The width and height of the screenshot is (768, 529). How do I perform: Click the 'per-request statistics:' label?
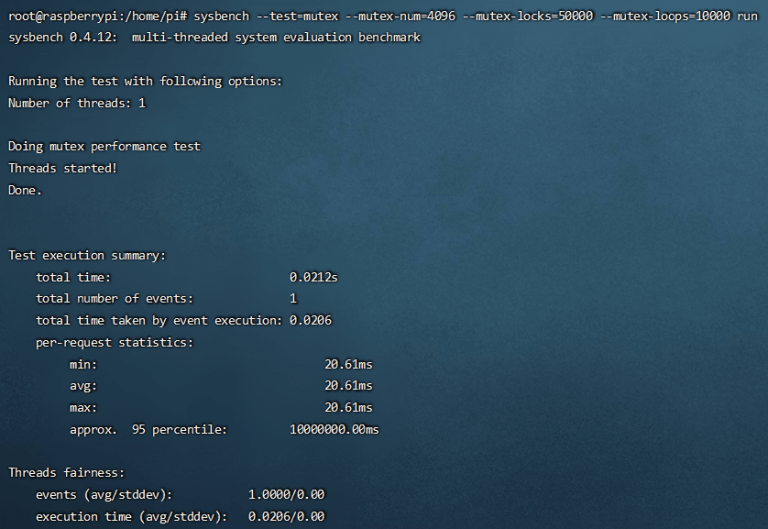click(114, 342)
